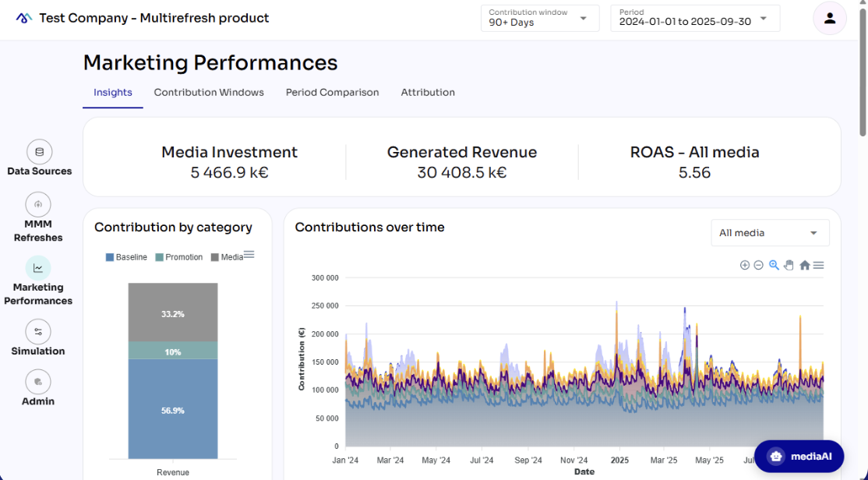Viewport: 868px width, 480px height.
Task: Switch to the Contribution Windows tab
Action: point(209,92)
